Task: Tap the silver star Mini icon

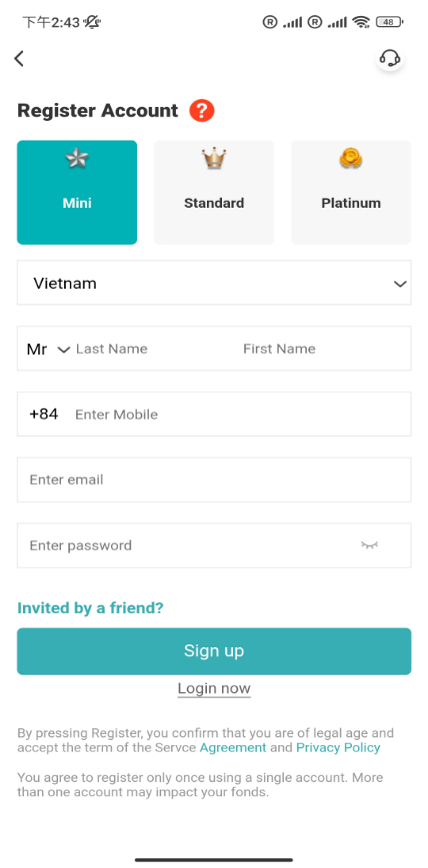Action: tap(77, 159)
